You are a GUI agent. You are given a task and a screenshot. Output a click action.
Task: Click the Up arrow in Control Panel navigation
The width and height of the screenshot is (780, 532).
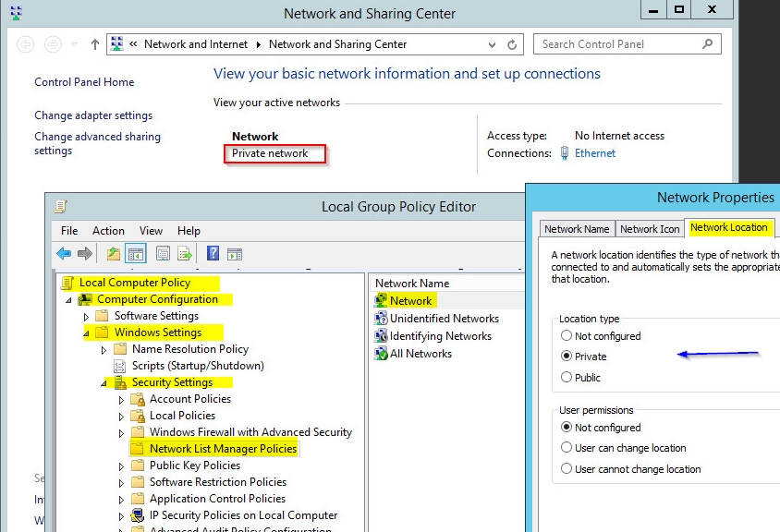click(x=95, y=44)
